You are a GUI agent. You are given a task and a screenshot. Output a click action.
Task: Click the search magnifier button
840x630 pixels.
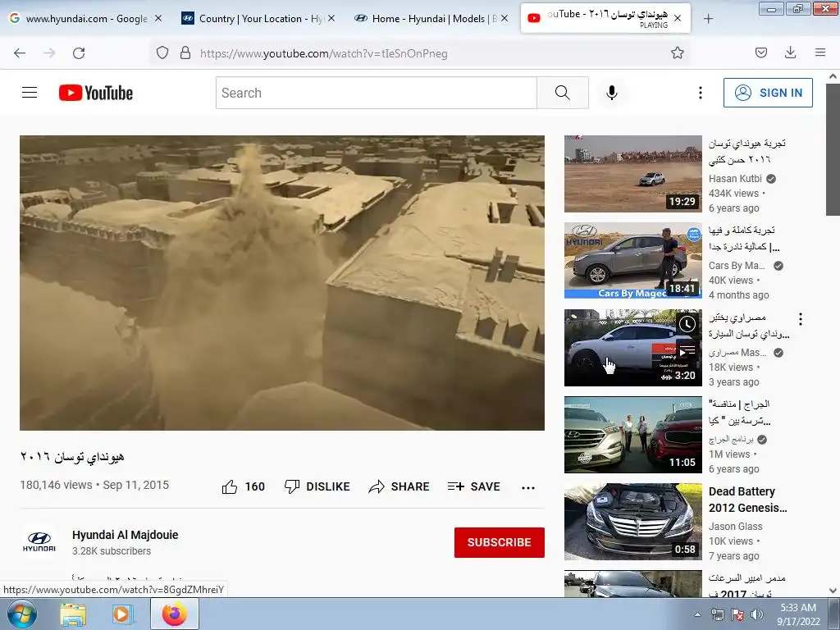tap(563, 93)
